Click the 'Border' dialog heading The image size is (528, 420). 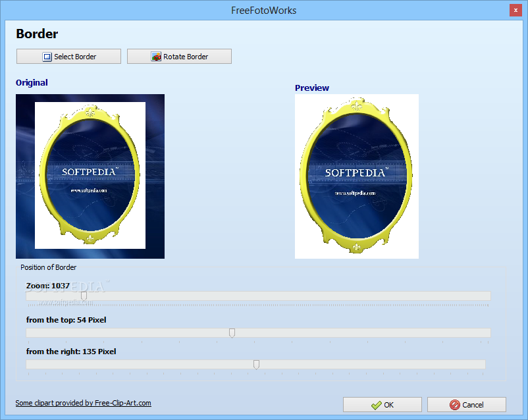pos(37,34)
